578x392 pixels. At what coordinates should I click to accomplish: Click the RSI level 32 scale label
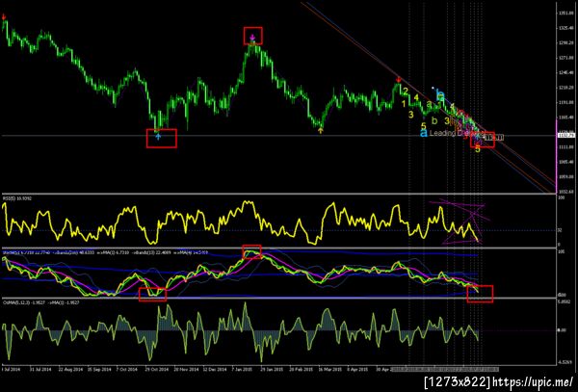point(560,230)
